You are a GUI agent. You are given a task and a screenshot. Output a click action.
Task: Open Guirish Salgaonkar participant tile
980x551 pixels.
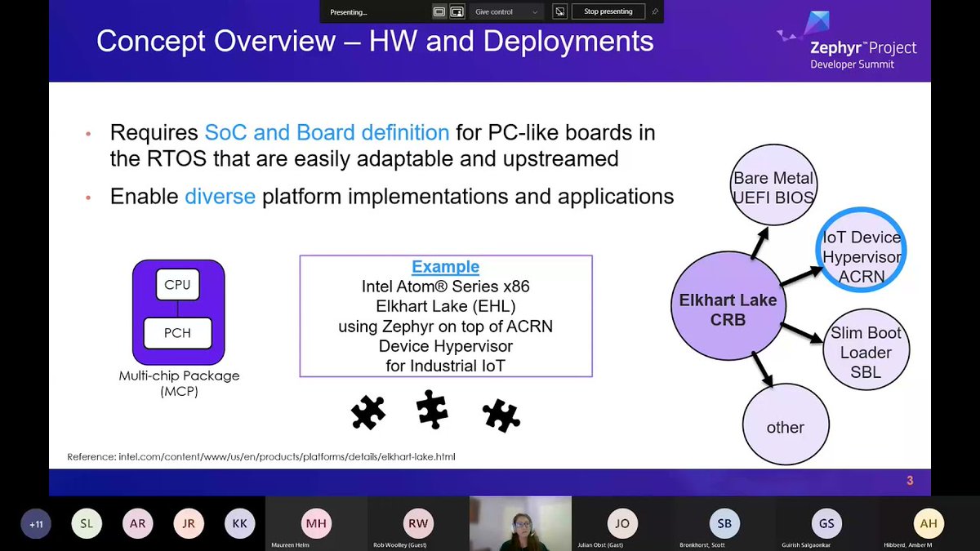click(826, 523)
